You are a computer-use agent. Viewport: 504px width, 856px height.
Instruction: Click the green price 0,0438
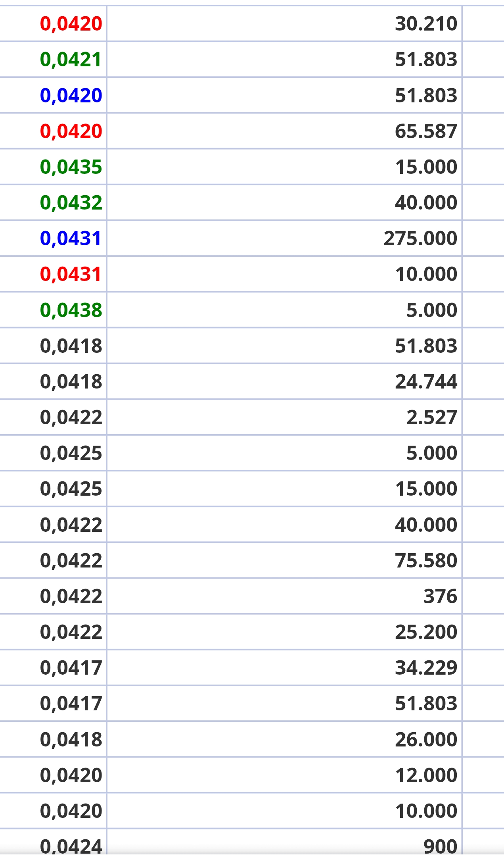click(x=71, y=310)
